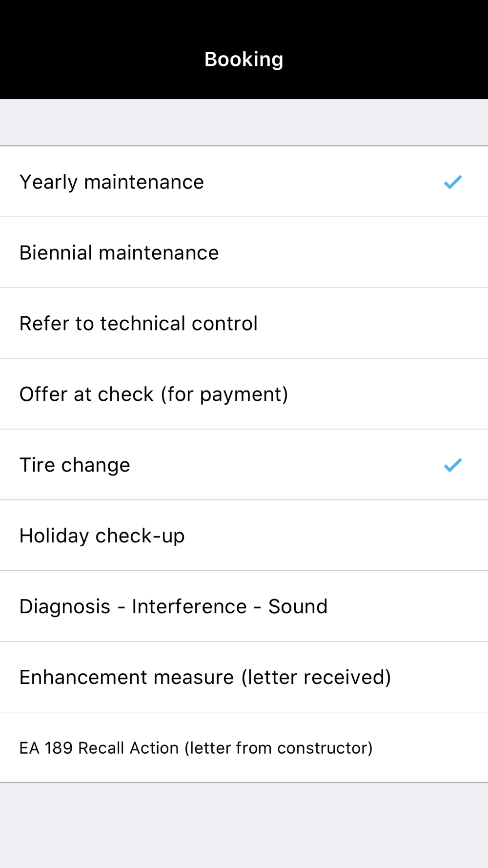Click the "(letter from constructor)" text

pos(278,748)
